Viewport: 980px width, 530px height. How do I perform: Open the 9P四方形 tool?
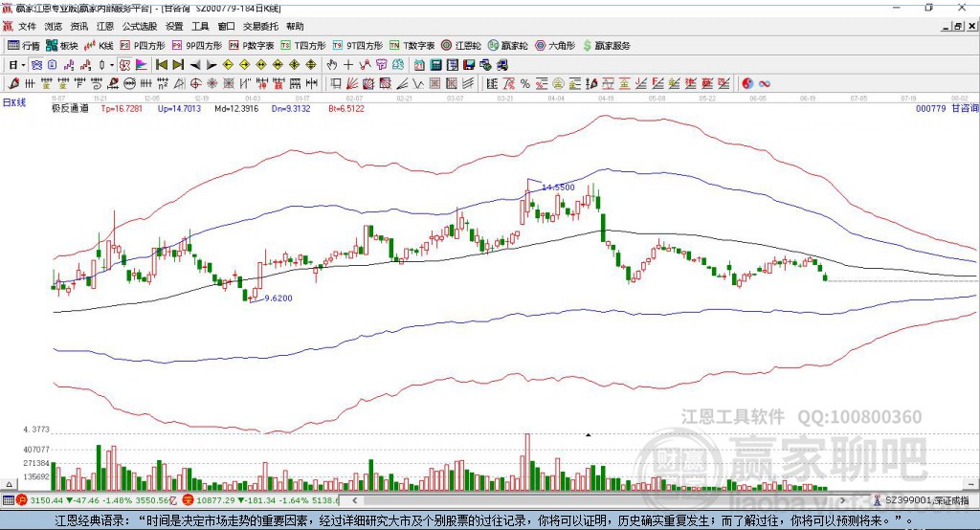197,46
